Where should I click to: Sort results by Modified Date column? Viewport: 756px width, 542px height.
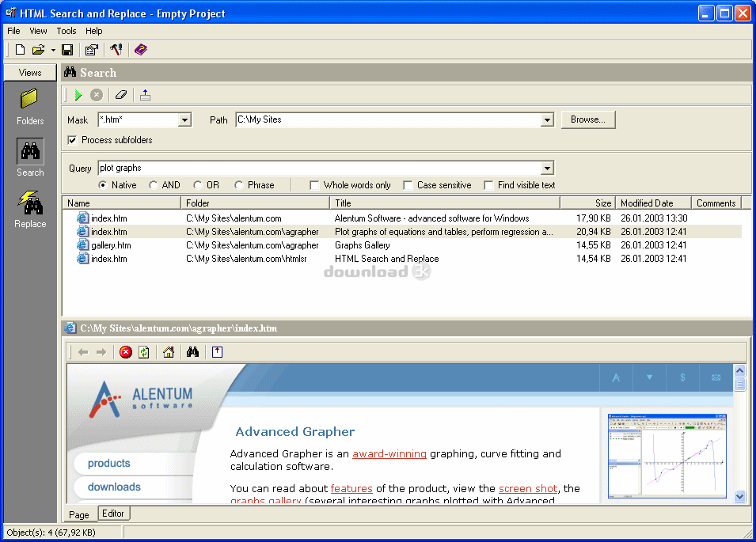pos(653,203)
